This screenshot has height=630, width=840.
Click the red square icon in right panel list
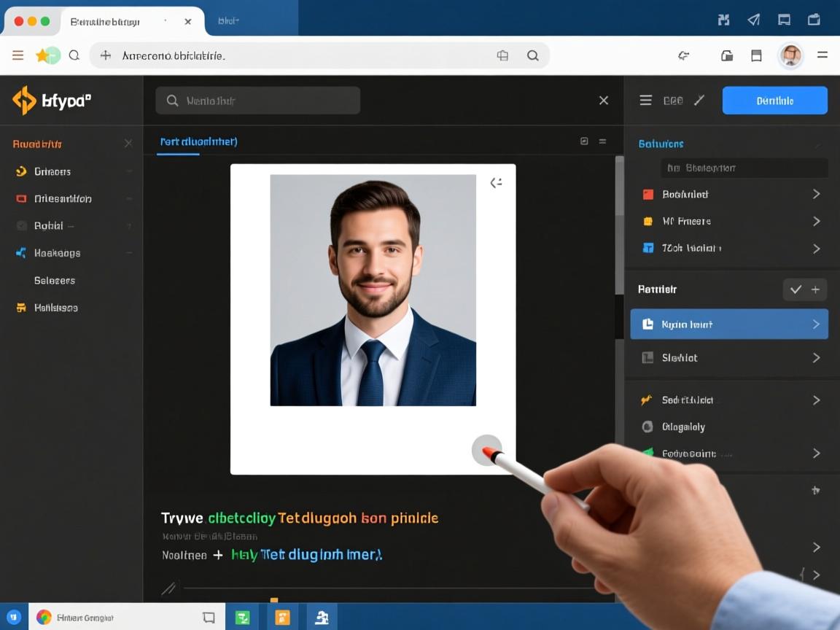click(x=647, y=195)
